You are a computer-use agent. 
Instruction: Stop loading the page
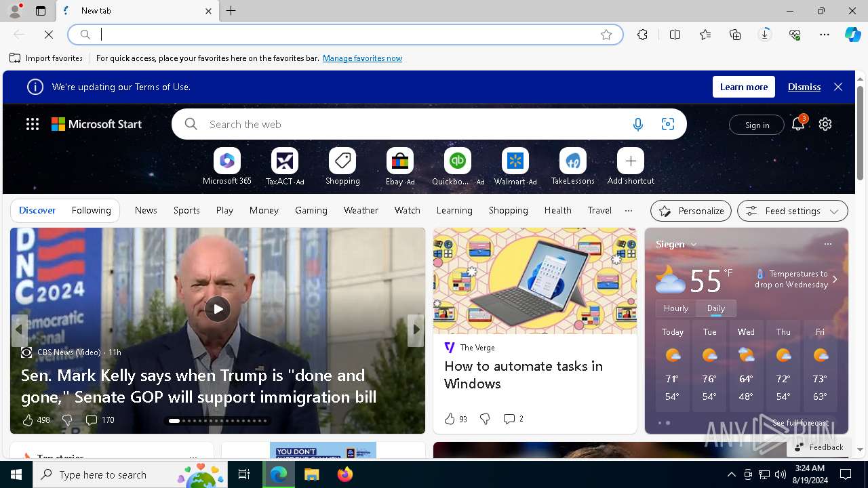[49, 34]
